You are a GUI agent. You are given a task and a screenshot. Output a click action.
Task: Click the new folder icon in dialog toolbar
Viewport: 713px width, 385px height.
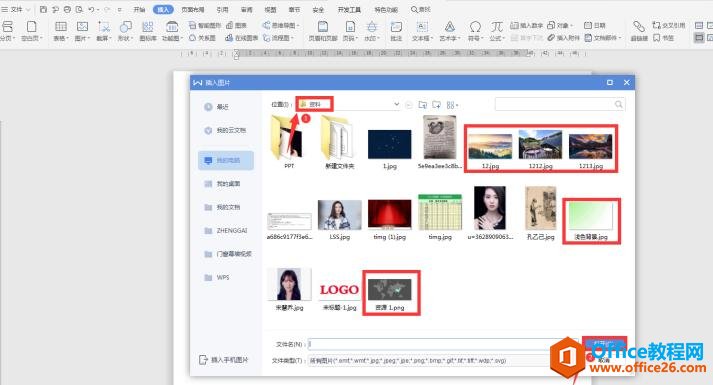437,105
